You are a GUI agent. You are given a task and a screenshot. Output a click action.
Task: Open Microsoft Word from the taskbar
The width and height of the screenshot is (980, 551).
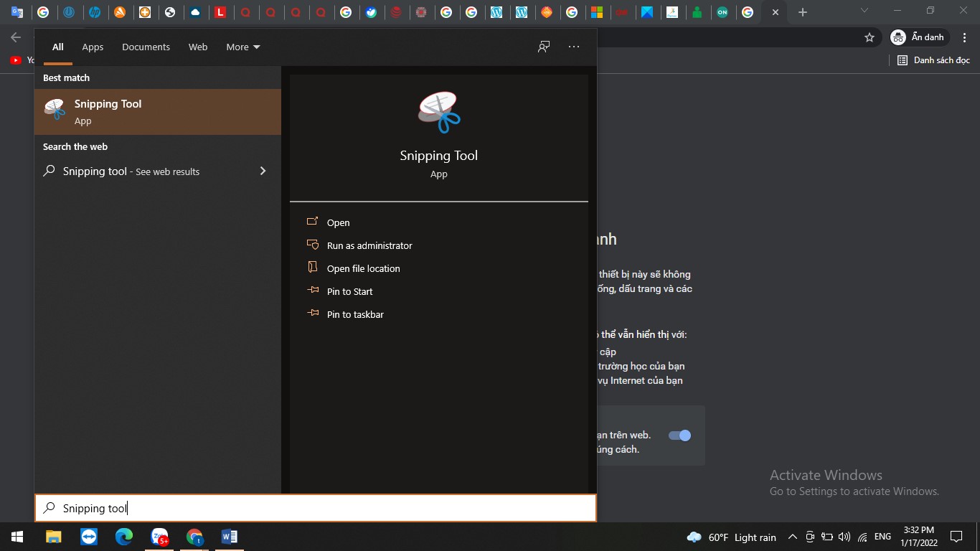[230, 537]
